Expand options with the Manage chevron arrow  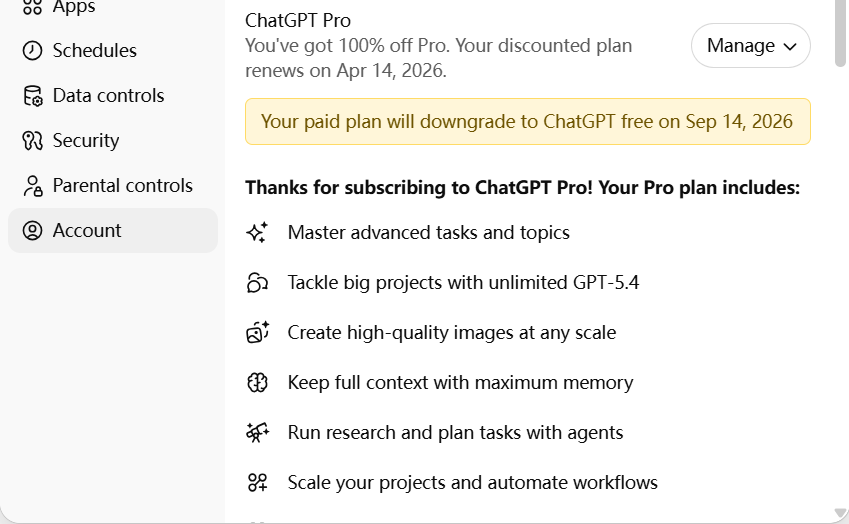click(790, 47)
